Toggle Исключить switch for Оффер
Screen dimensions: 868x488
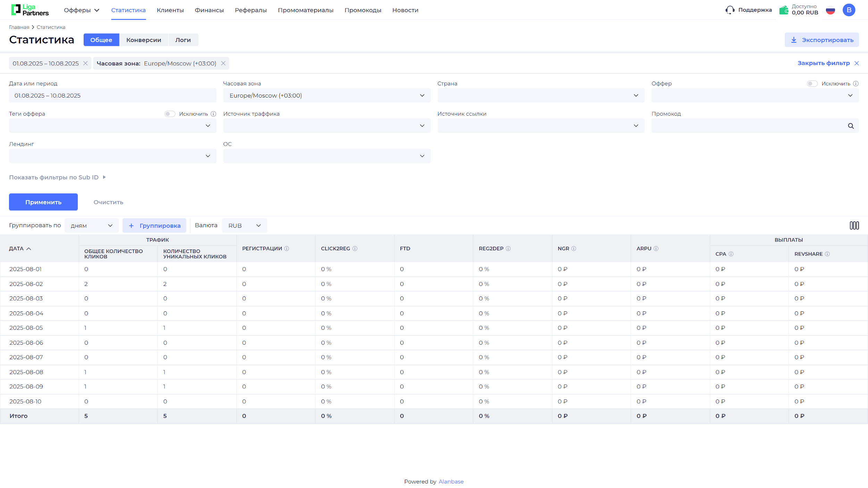pyautogui.click(x=812, y=84)
